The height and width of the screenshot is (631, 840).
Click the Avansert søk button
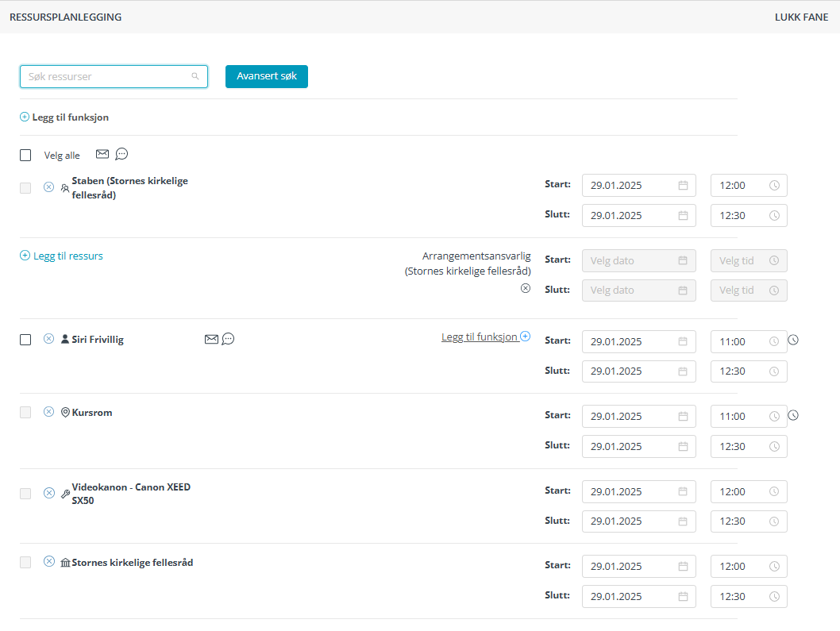pos(266,76)
